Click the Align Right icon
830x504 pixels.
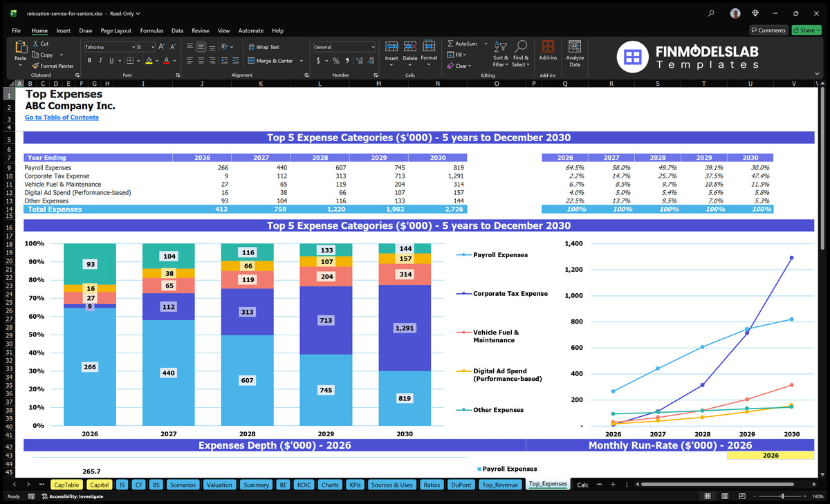point(212,61)
